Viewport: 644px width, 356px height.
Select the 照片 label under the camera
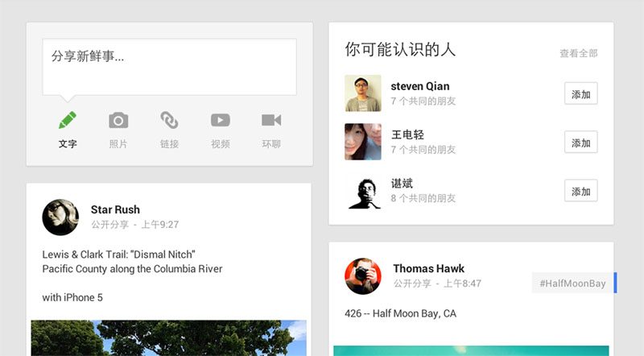[x=118, y=144]
